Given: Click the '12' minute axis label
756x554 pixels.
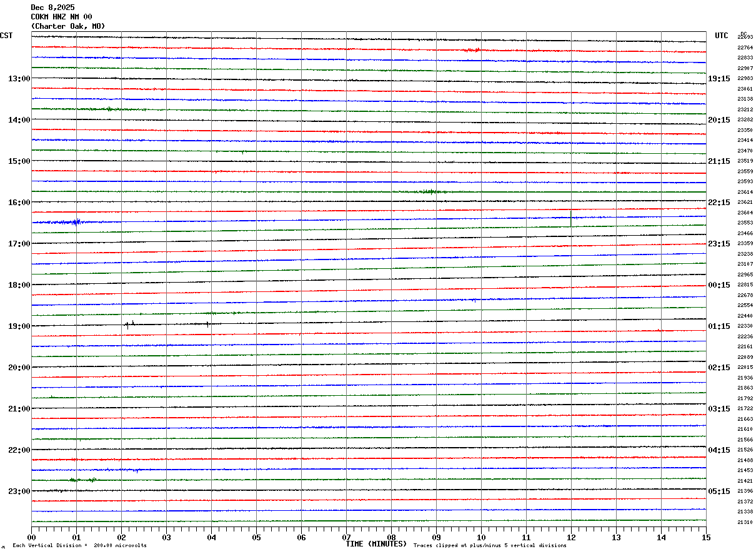Looking at the screenshot, I should pos(571,537).
